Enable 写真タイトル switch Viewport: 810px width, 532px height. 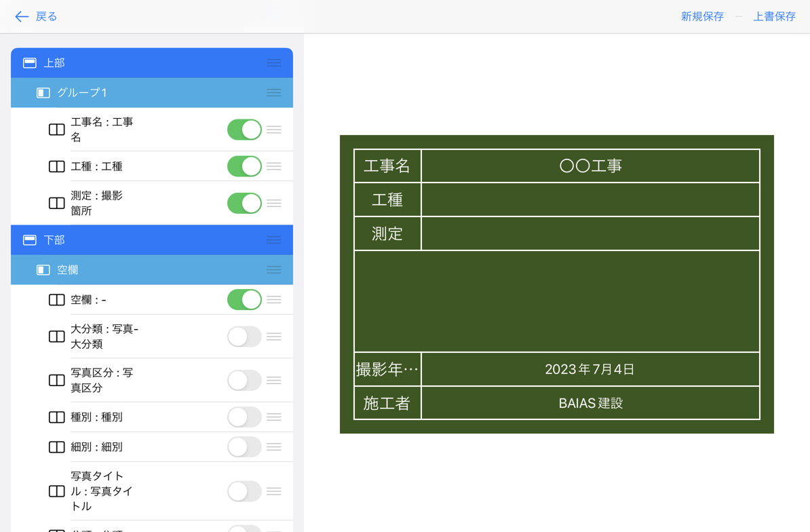click(244, 491)
